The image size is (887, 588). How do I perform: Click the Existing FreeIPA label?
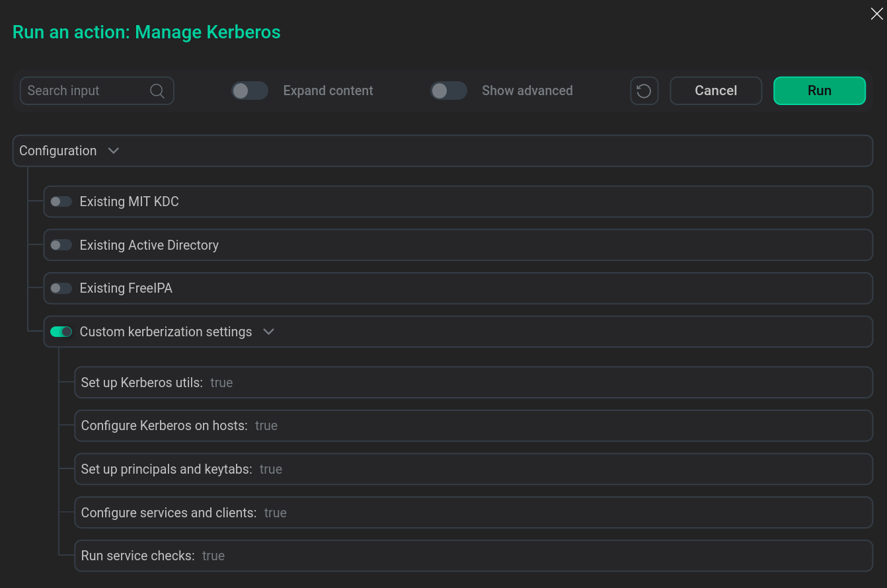coord(126,288)
